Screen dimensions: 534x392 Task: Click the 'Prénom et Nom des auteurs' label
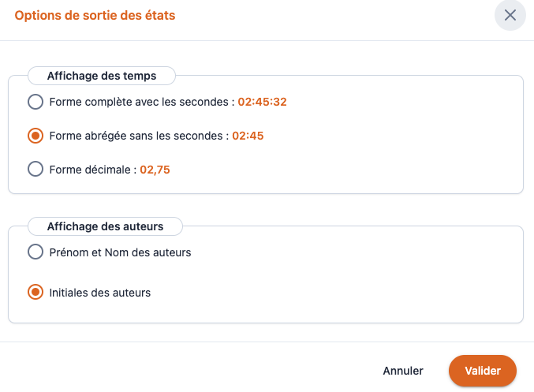pyautogui.click(x=120, y=252)
